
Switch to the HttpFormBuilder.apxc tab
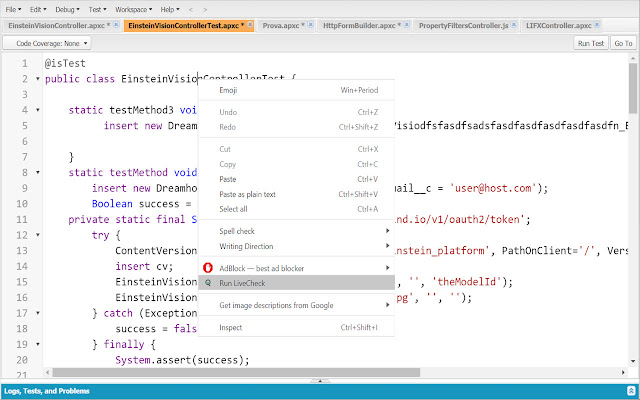pos(358,23)
